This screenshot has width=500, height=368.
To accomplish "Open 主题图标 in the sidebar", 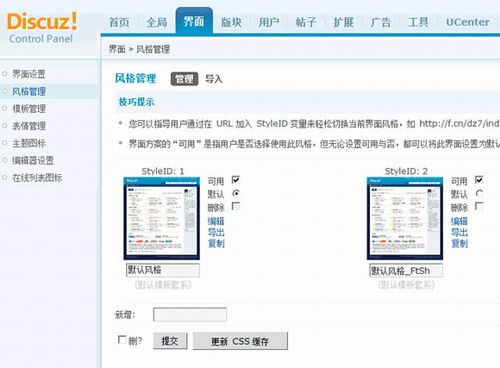I will pyautogui.click(x=29, y=143).
